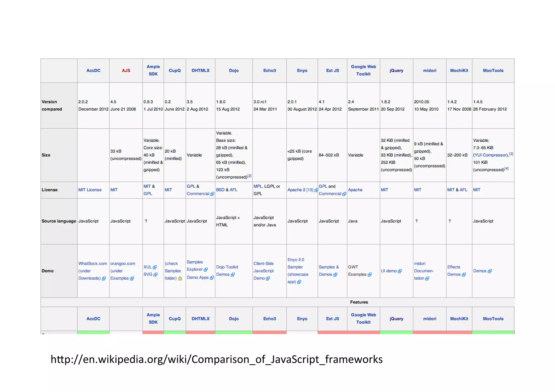Click footnote [2] in Dojo size cell
The height and width of the screenshot is (392, 555).
click(x=250, y=176)
